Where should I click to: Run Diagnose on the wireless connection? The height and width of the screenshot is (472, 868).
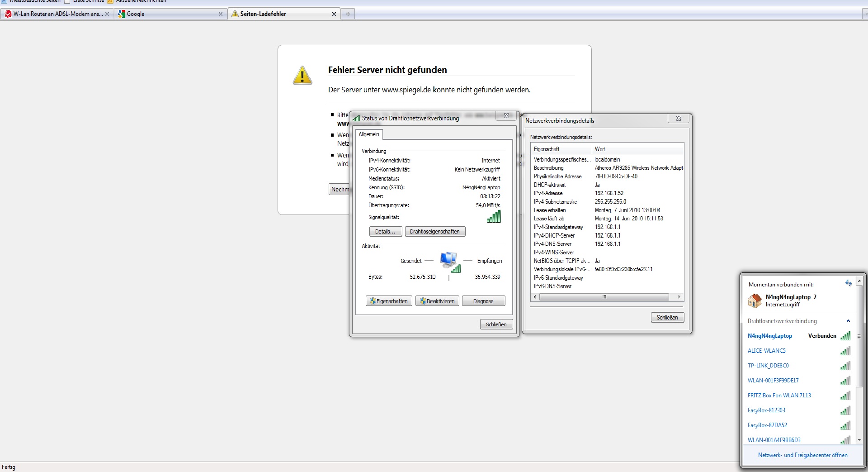(483, 301)
